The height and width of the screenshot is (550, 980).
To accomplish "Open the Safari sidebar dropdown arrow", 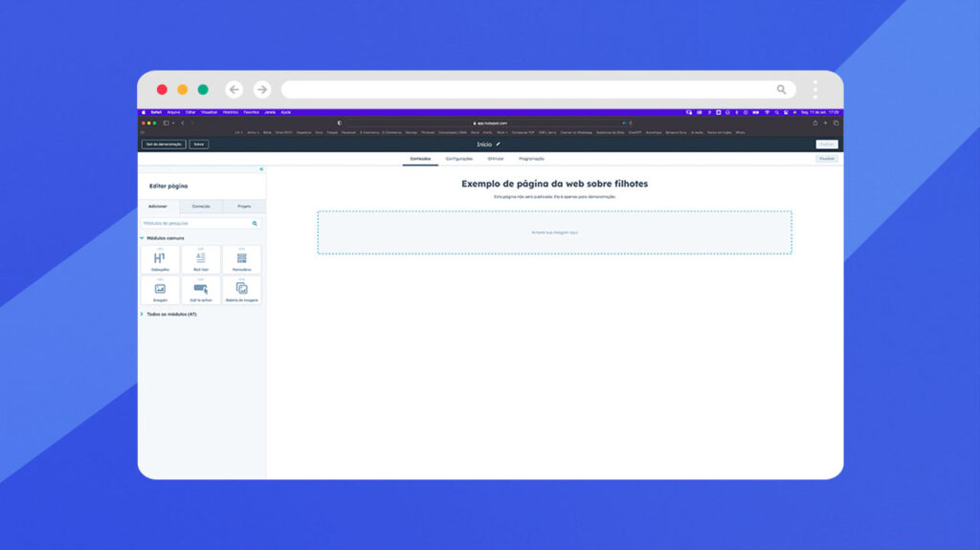I will coord(173,123).
